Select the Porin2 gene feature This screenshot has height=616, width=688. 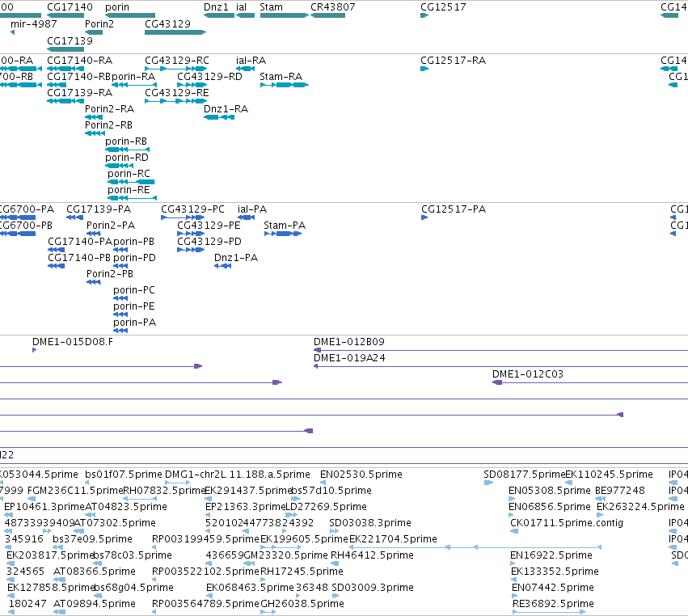click(94, 32)
